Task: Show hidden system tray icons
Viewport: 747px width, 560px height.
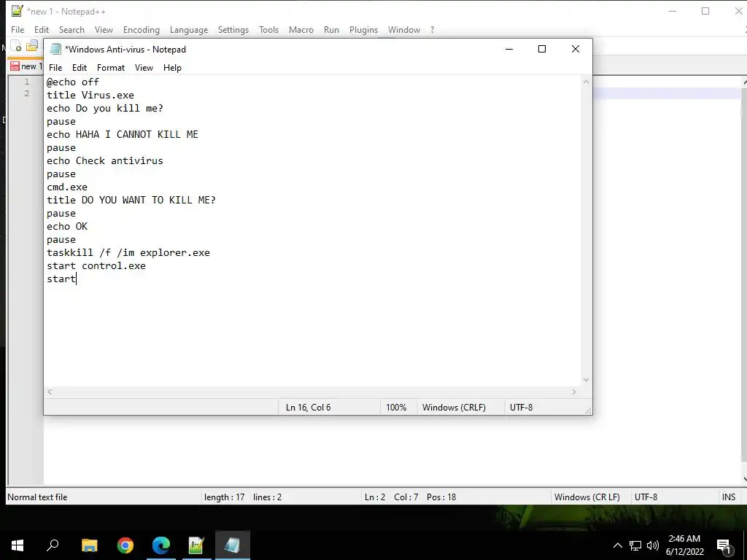Action: click(617, 545)
